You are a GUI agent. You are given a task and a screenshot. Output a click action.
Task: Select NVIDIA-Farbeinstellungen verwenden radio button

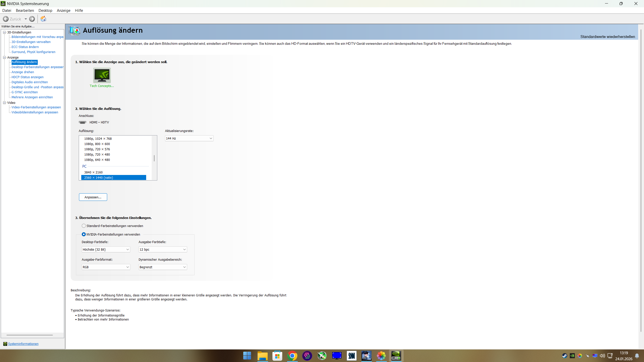[x=84, y=234]
